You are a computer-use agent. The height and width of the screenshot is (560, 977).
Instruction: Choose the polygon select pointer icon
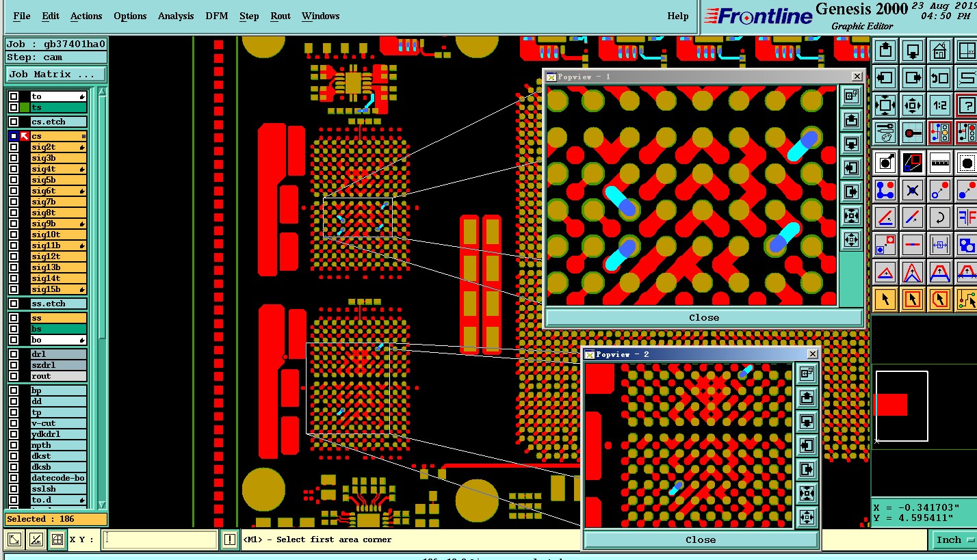click(x=940, y=299)
